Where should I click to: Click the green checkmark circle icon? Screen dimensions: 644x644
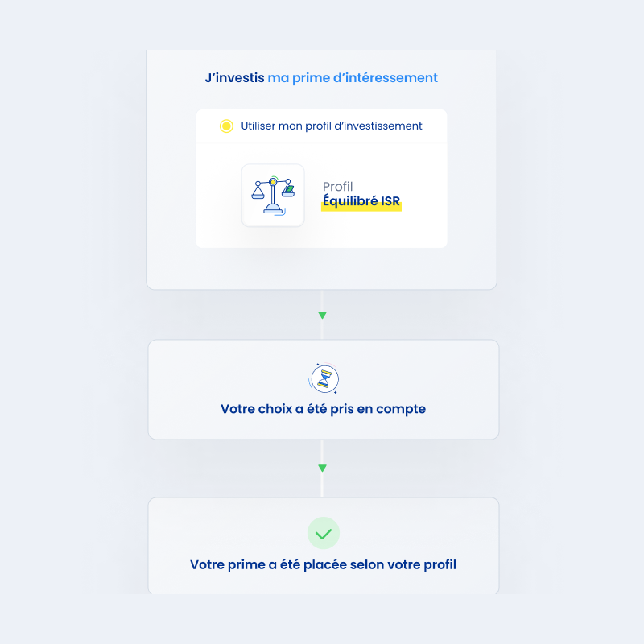point(324,533)
